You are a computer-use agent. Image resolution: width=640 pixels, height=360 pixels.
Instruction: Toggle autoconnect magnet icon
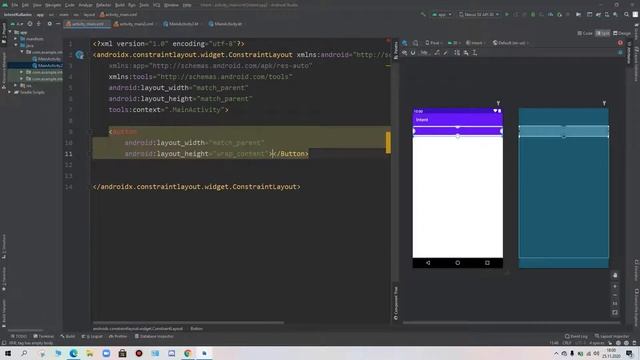[x=413, y=53]
